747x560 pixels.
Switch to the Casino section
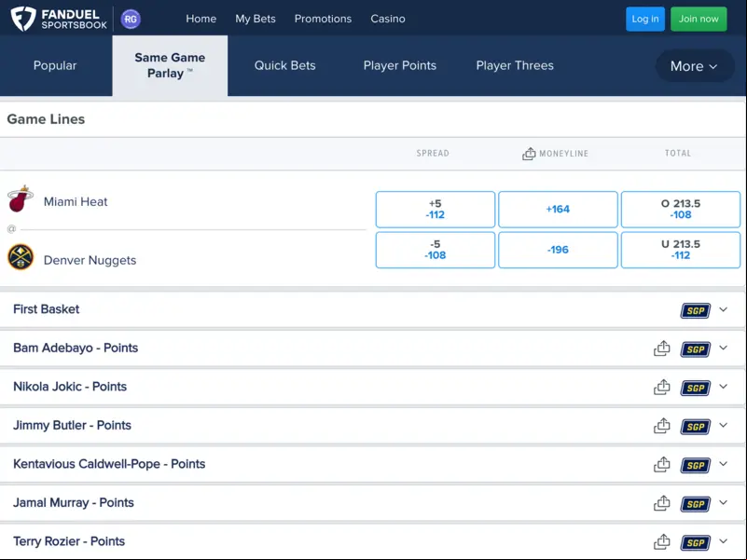point(388,19)
